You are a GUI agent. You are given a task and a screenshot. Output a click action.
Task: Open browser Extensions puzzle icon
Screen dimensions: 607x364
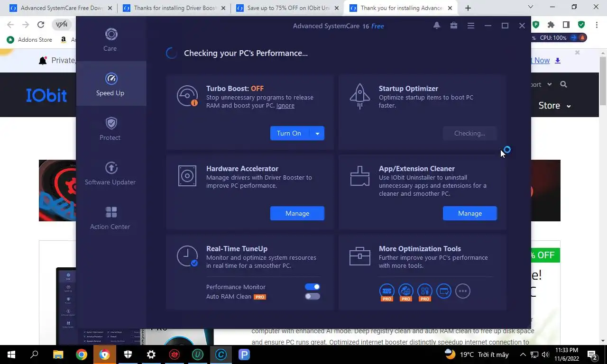coord(551,25)
